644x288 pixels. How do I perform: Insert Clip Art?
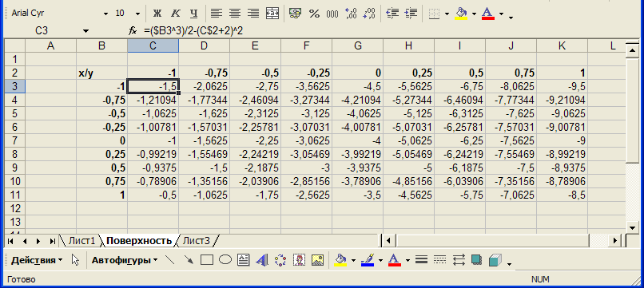tap(300, 260)
